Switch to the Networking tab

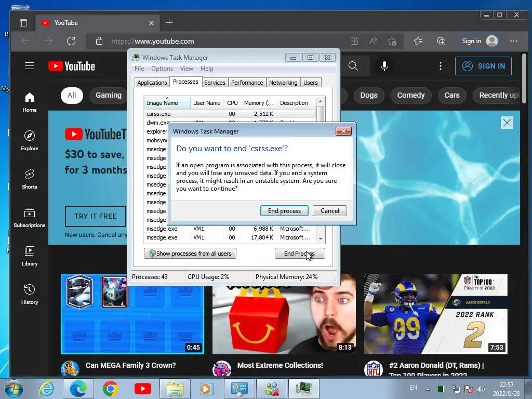pos(283,83)
